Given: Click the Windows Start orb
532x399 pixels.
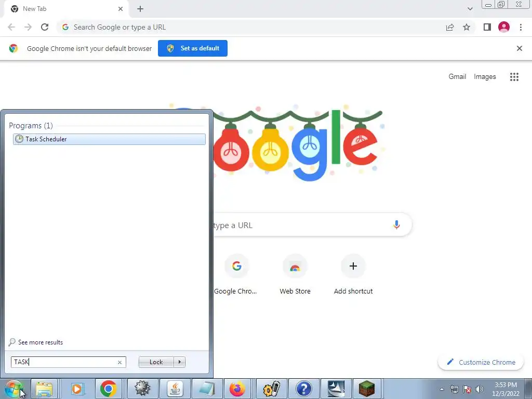Looking at the screenshot, I should pos(14,389).
